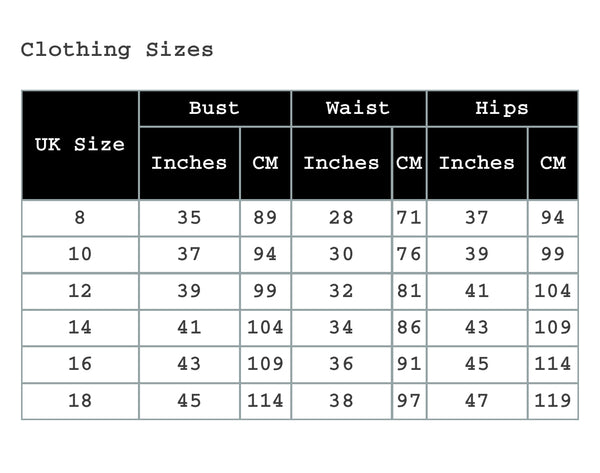Select the "Hips" column group header
600x473 pixels.
pos(502,108)
